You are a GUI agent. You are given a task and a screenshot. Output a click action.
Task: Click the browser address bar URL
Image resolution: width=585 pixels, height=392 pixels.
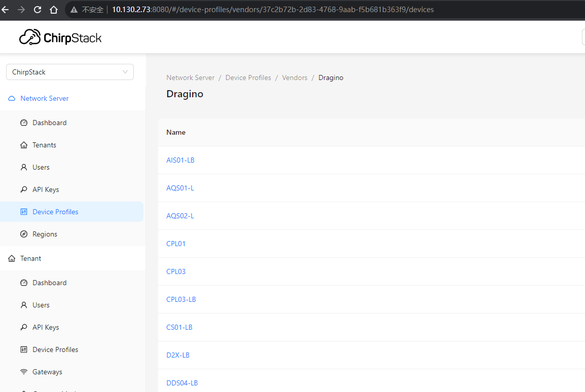273,10
